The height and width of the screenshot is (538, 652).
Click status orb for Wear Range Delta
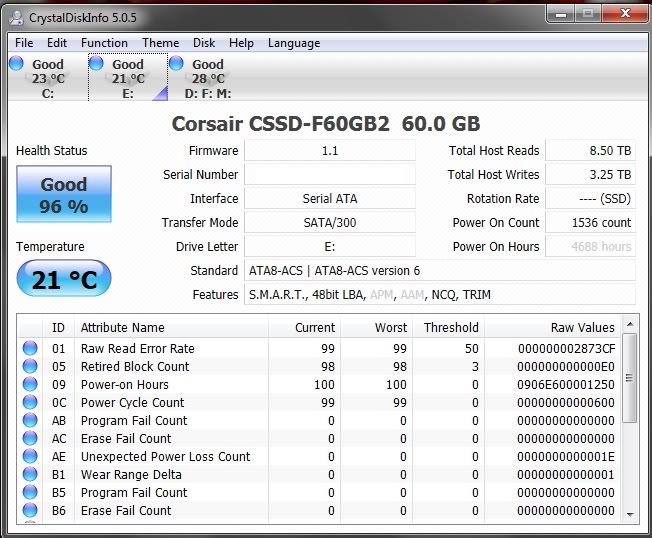30,475
